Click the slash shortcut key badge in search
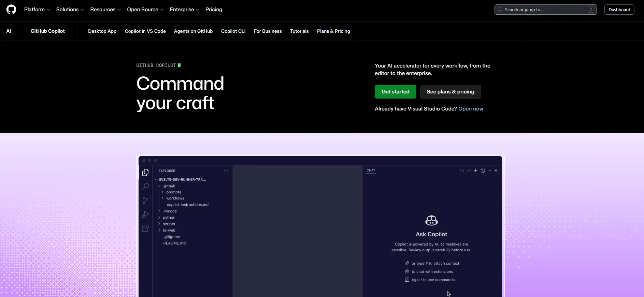This screenshot has width=644, height=297. coord(591,10)
